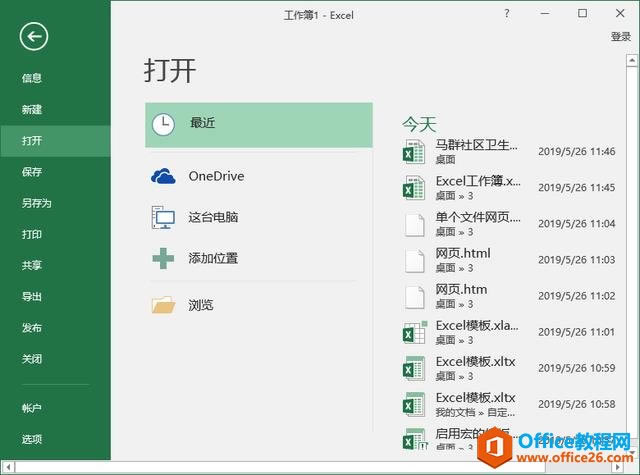Click the help question mark icon
This screenshot has height=475, width=640.
point(507,13)
